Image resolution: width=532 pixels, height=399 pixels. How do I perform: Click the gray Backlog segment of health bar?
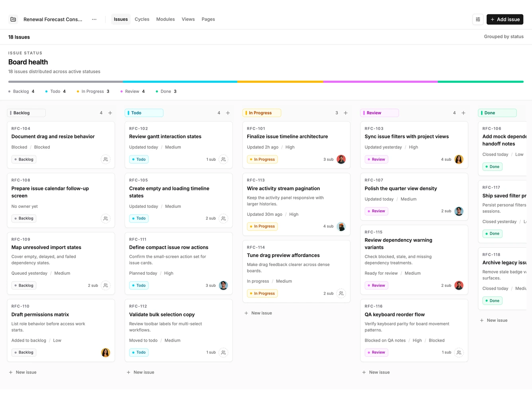(x=66, y=82)
